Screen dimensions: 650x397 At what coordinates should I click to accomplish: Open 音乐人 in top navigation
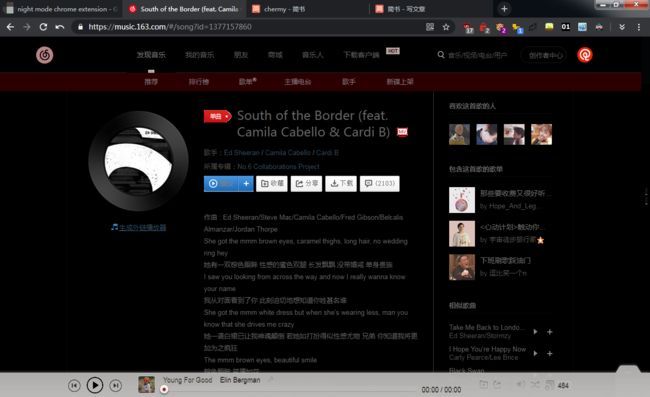coord(313,55)
